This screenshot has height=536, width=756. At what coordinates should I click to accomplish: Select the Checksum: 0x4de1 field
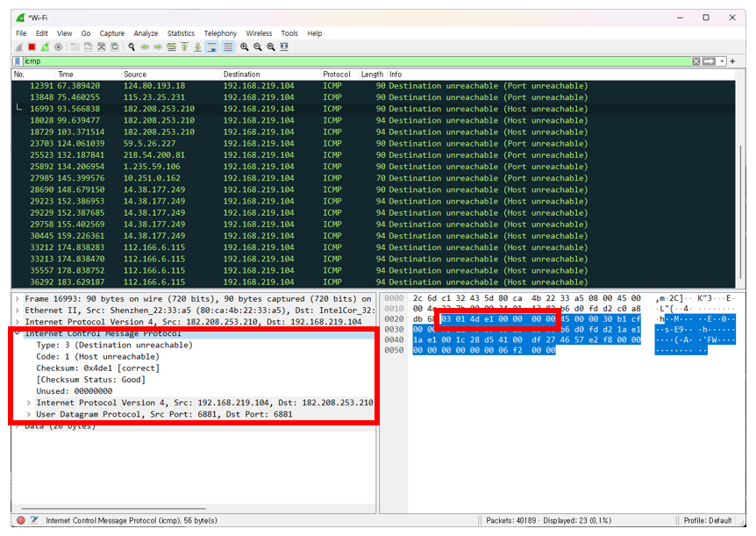coord(97,368)
